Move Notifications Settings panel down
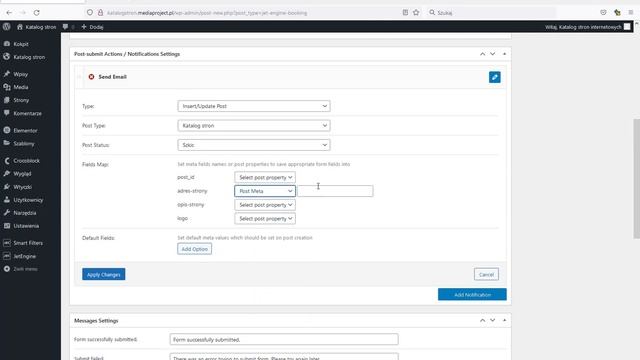 coord(493,54)
